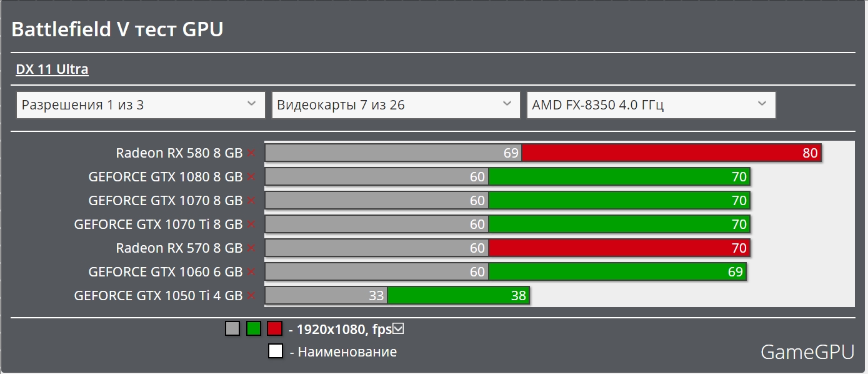This screenshot has width=868, height=374.
Task: Remove GEFORCE GTX 1080 8 GB with red X
Action: [251, 177]
